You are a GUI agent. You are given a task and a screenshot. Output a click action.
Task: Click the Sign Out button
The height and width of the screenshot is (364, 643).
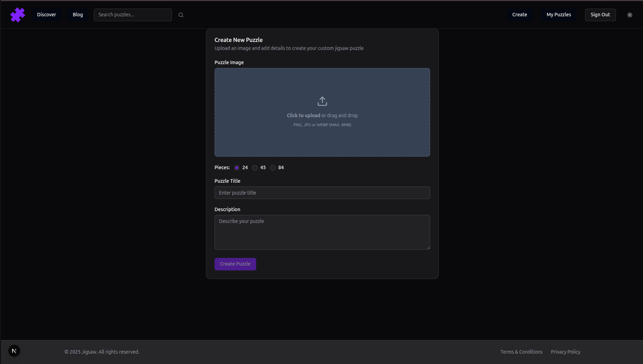pyautogui.click(x=600, y=15)
